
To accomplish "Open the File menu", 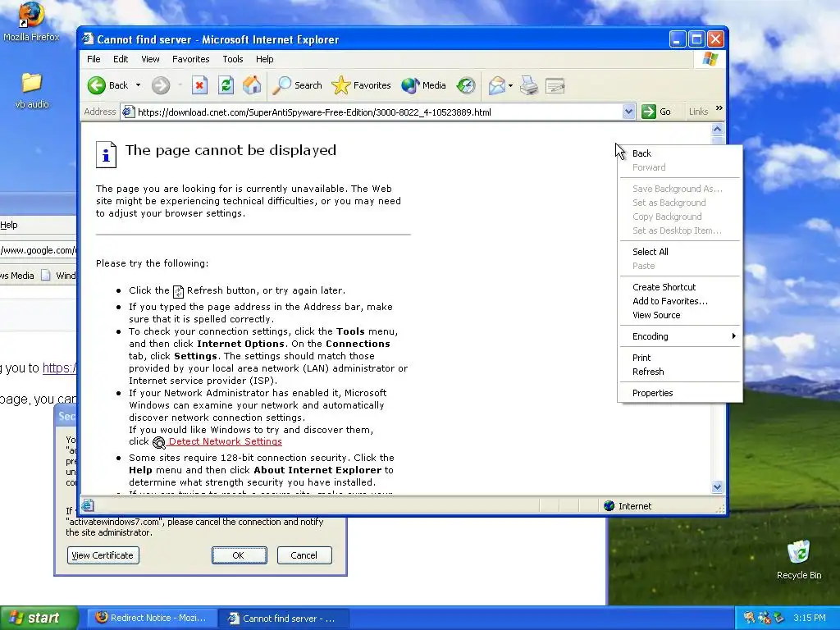I will tap(94, 59).
